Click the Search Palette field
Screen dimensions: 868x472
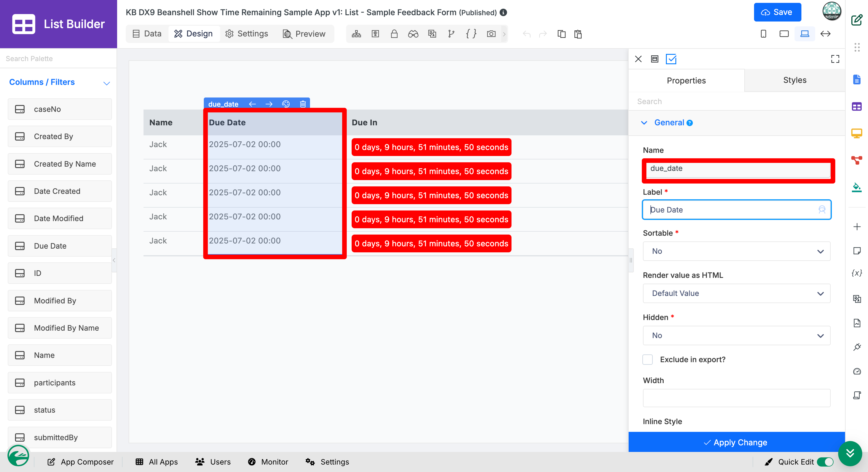[58, 58]
